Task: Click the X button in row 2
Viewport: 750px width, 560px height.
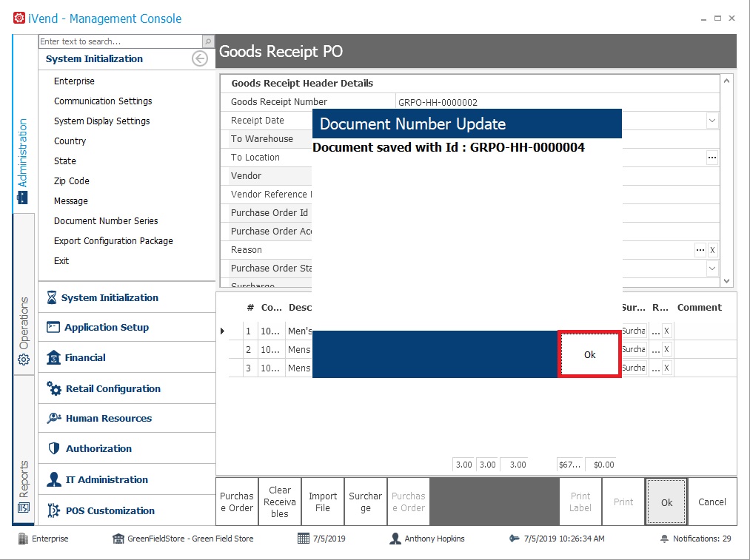Action: [667, 349]
